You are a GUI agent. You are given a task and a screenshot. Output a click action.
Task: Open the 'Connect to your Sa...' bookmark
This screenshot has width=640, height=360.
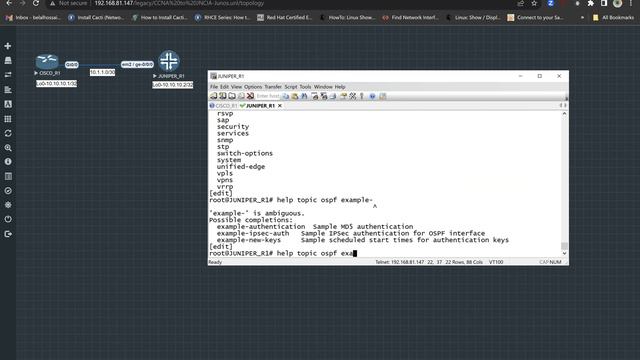pyautogui.click(x=536, y=18)
